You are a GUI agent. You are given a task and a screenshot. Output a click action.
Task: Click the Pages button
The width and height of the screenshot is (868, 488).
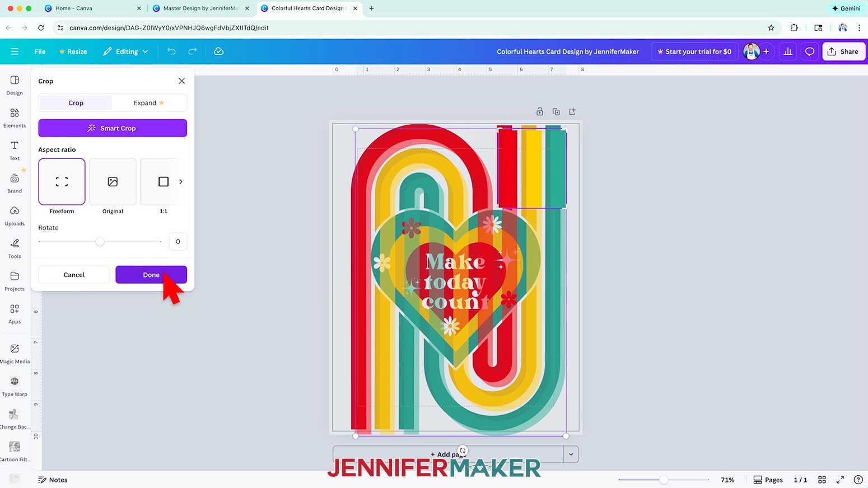768,480
